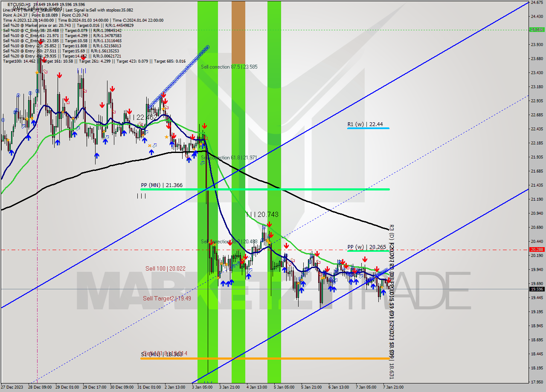The image size is (546, 392).
Task: Click the '3 Jan 05:00' time label
Action: 202,387
